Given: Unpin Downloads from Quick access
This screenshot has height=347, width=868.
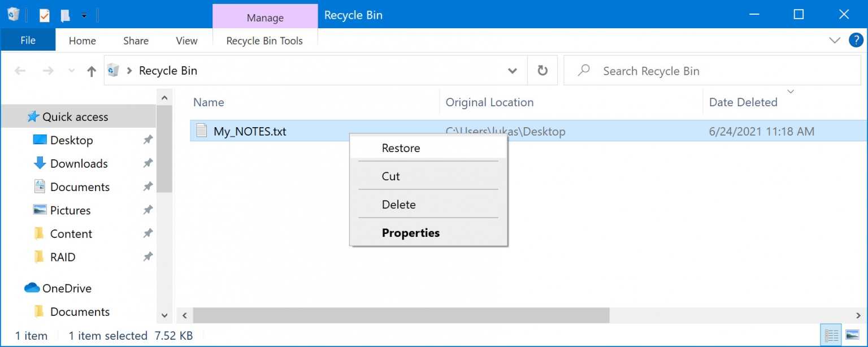Looking at the screenshot, I should 147,163.
